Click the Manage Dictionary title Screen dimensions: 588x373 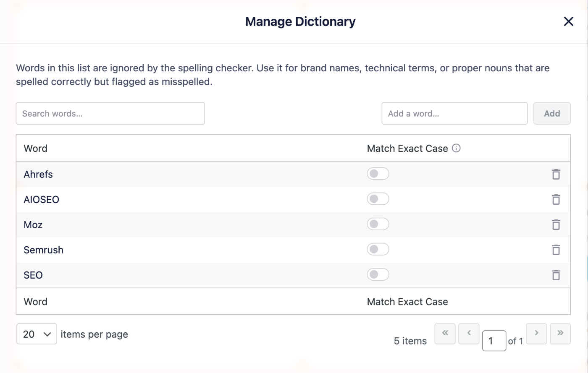(300, 21)
